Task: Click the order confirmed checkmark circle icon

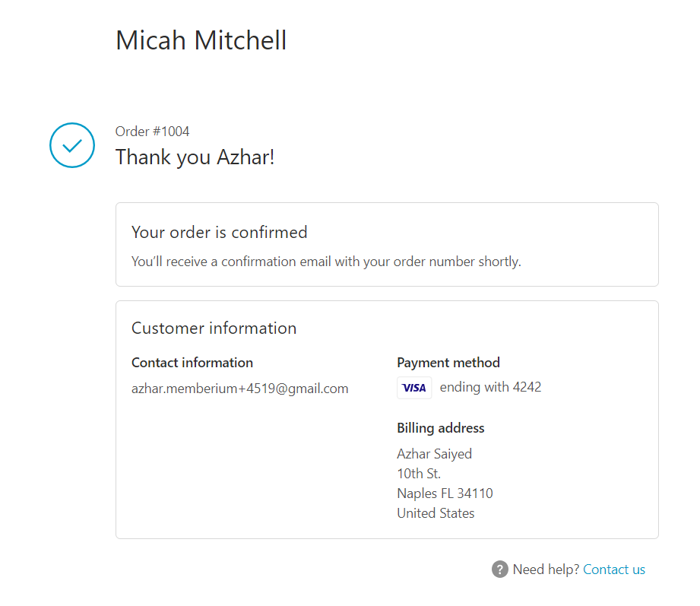Action: coord(72,145)
